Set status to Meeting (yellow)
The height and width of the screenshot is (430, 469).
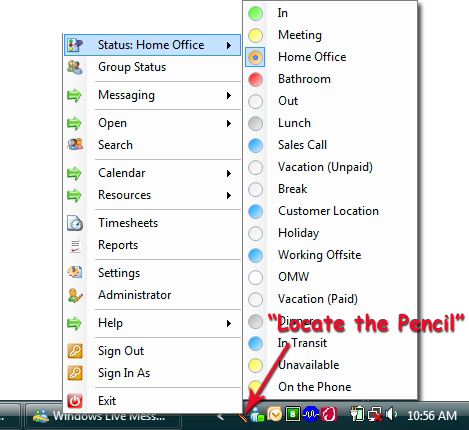pyautogui.click(x=330, y=35)
